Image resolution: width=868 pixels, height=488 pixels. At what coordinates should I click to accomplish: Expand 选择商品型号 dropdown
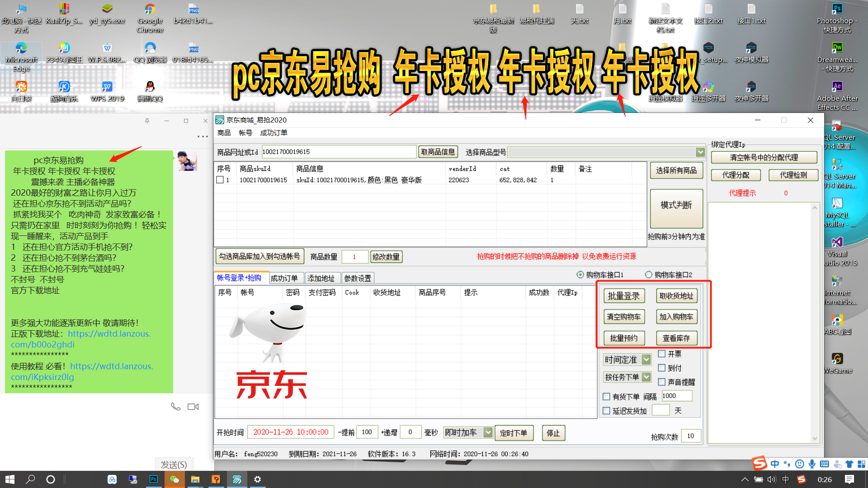pyautogui.click(x=700, y=152)
